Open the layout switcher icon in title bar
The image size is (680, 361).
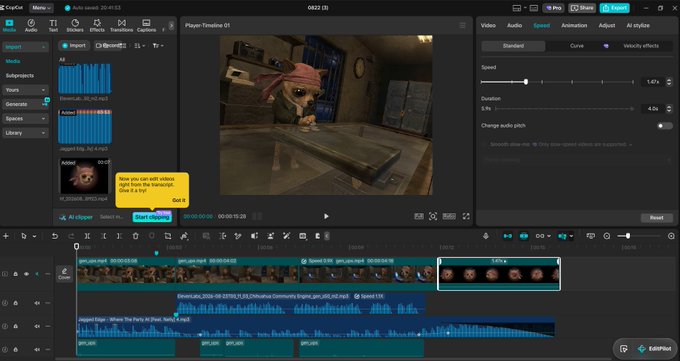tap(517, 8)
